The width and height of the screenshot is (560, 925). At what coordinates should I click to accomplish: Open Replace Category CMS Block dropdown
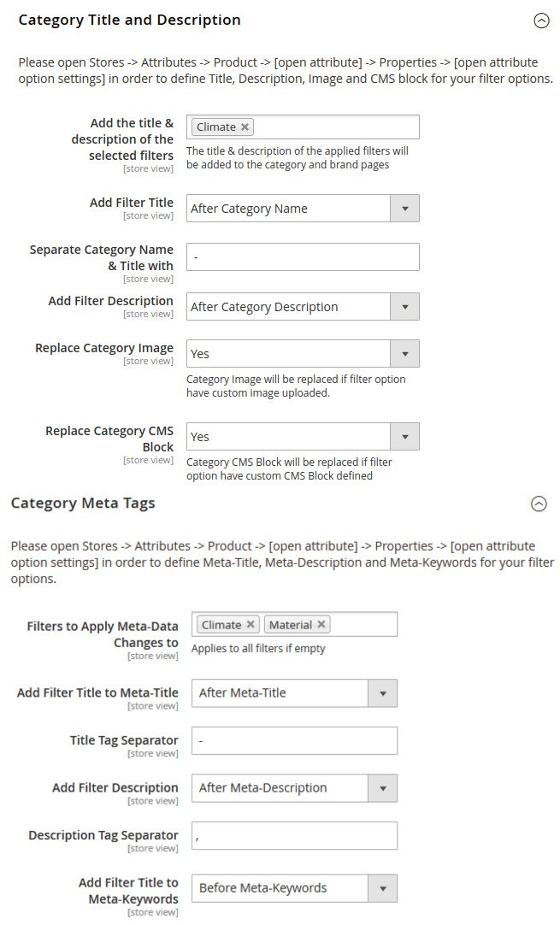click(404, 437)
